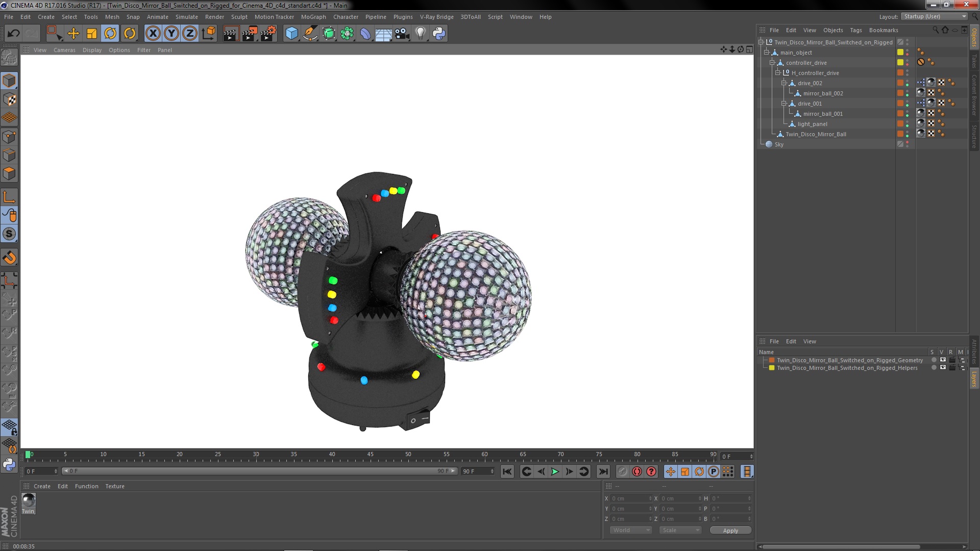Image resolution: width=980 pixels, height=551 pixels.
Task: Switch to the Takes side tab
Action: tap(974, 61)
